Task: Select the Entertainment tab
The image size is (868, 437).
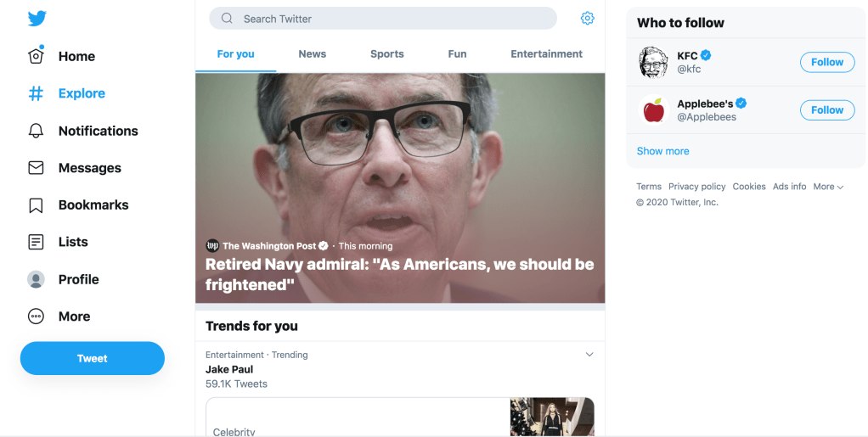Action: coord(546,54)
